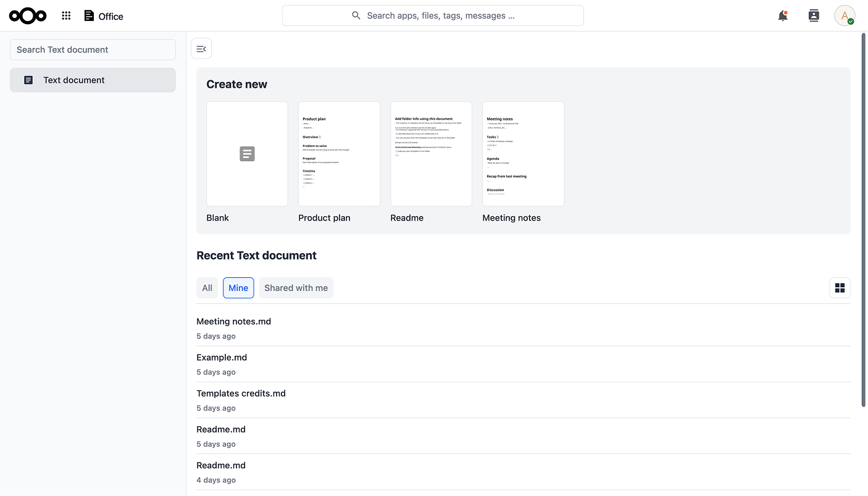Viewport: 868px width, 496px height.
Task: Click the Product plan template label
Action: coord(324,218)
